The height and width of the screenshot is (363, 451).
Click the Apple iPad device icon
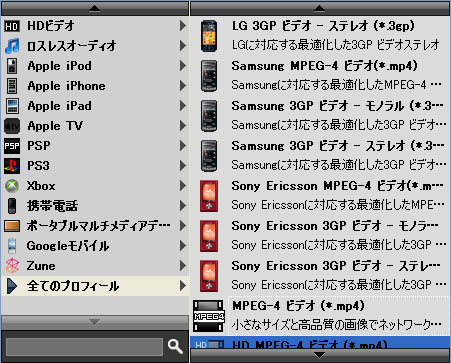click(12, 106)
